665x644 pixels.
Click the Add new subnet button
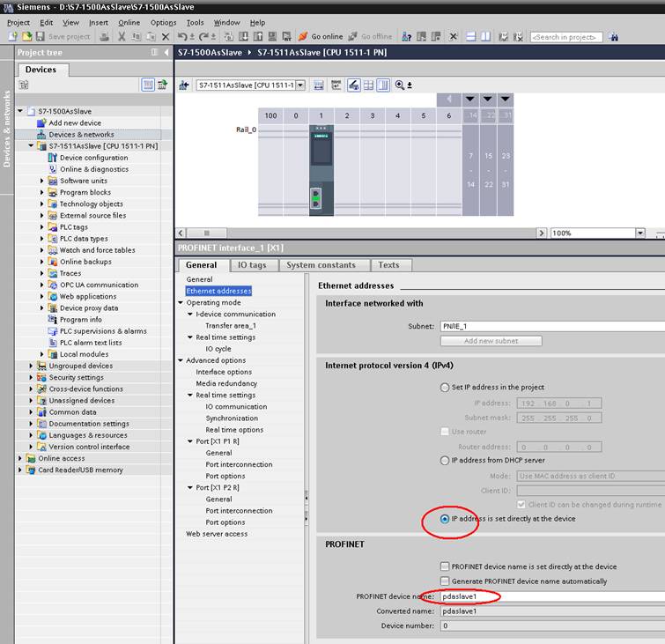click(491, 341)
